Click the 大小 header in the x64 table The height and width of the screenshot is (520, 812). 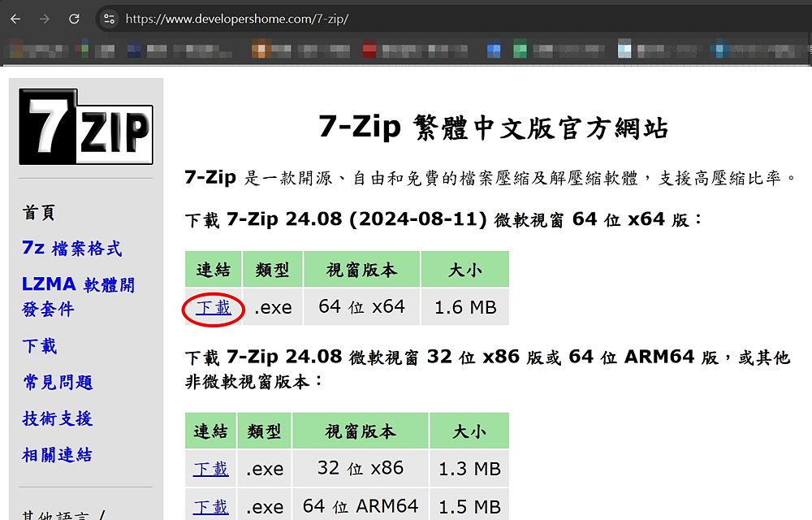(x=465, y=269)
